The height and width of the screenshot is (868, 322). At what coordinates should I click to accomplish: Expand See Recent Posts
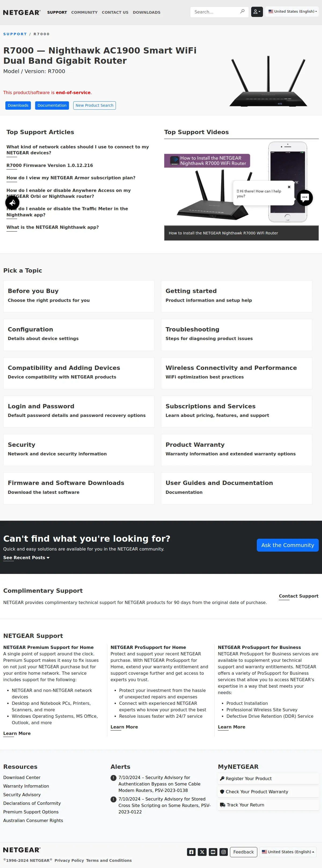pos(26,558)
